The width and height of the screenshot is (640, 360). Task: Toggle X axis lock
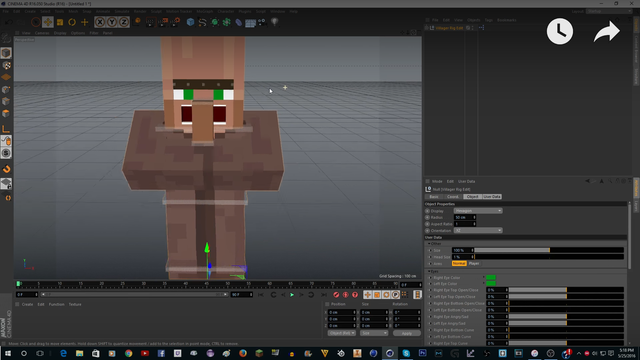pyautogui.click(x=100, y=22)
